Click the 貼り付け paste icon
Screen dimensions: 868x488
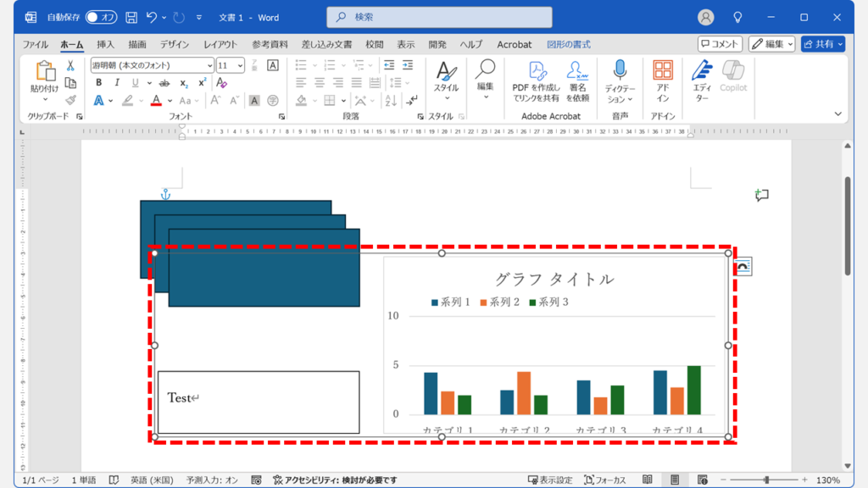(44, 71)
